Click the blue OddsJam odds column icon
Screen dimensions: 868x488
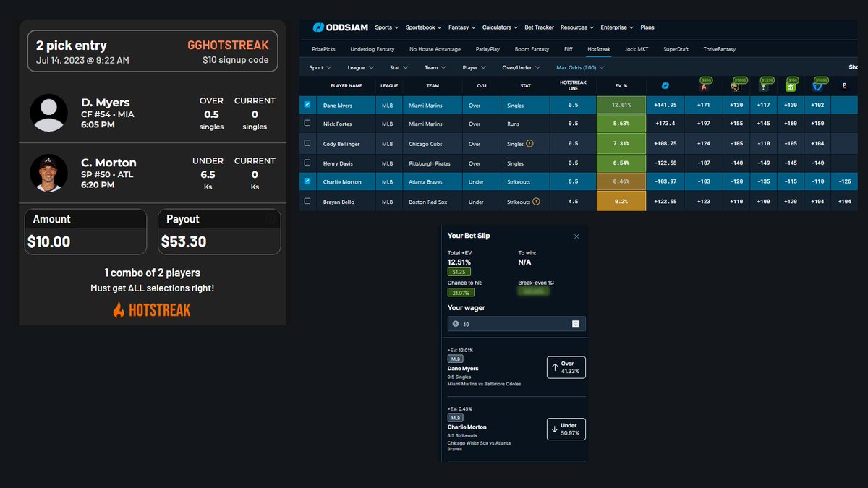pyautogui.click(x=665, y=87)
